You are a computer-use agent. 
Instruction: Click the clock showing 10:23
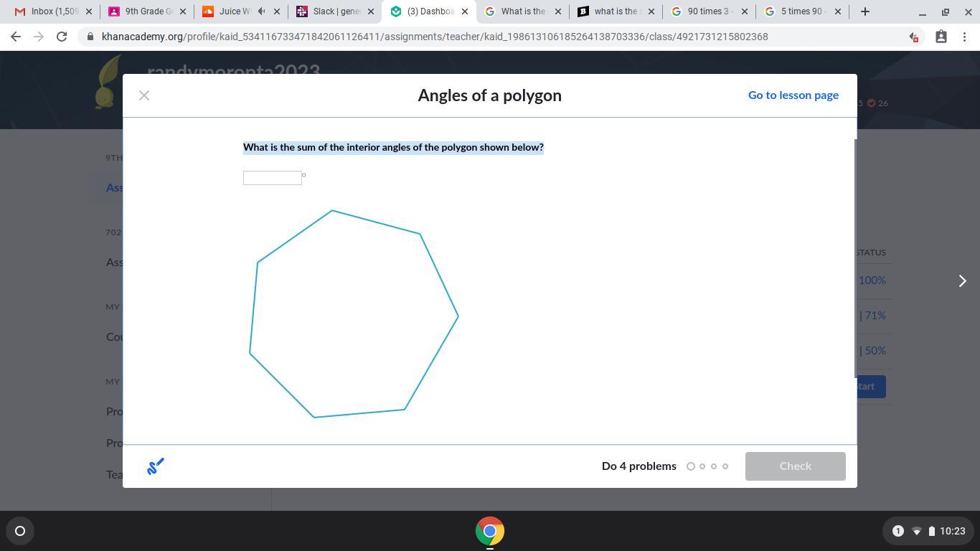pyautogui.click(x=952, y=531)
